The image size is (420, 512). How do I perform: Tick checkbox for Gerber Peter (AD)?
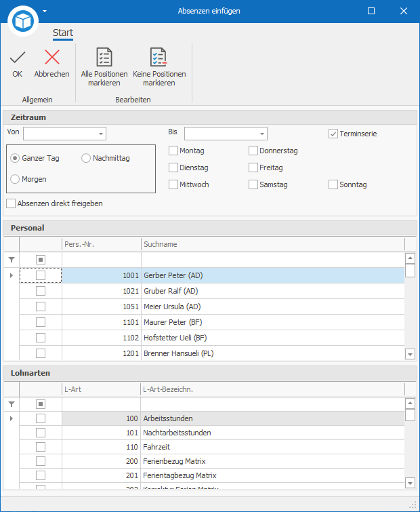41,275
